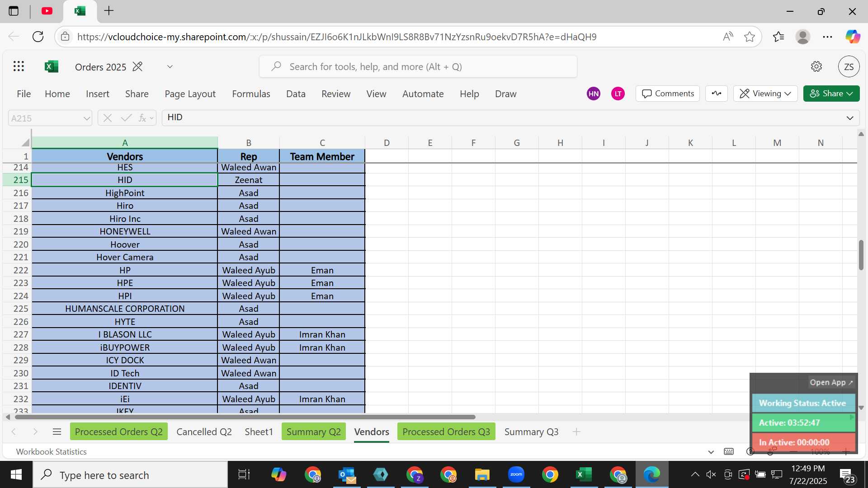Open the Draw ribbon tab

coord(505,94)
